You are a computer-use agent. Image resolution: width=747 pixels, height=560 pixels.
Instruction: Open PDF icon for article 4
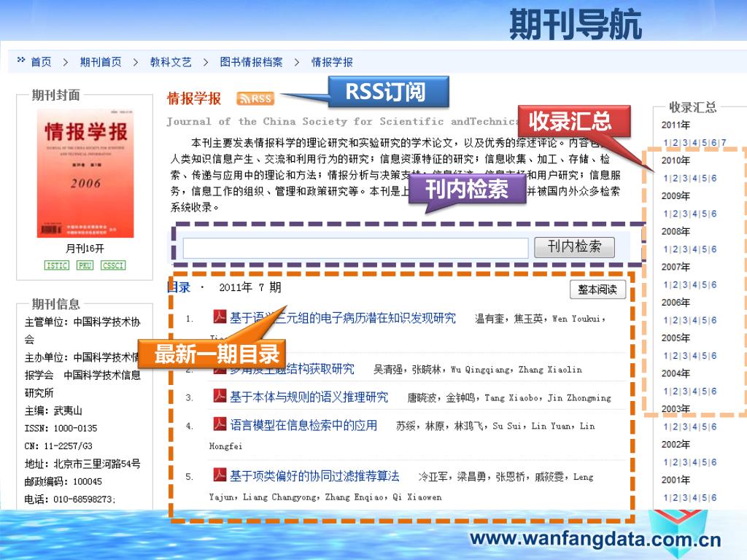[220, 424]
